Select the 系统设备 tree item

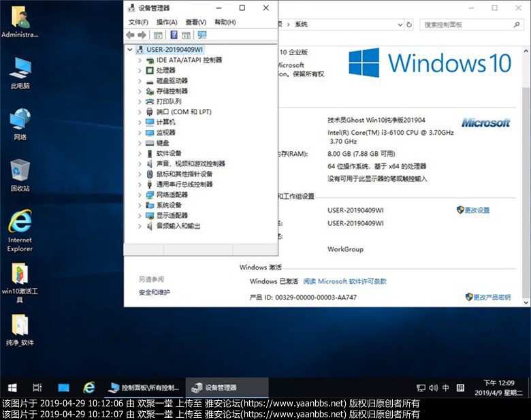pos(169,206)
